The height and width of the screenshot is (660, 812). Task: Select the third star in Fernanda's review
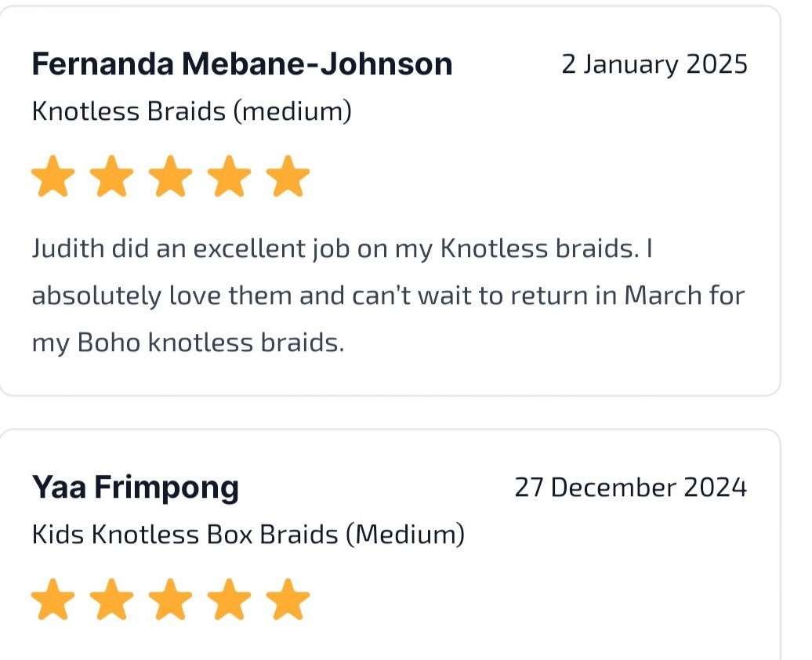(171, 176)
